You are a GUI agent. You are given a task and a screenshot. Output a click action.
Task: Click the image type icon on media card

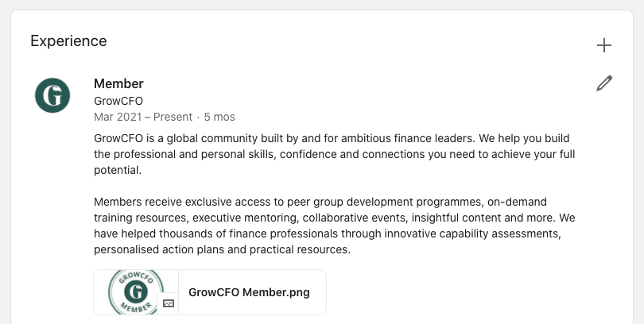coord(169,303)
